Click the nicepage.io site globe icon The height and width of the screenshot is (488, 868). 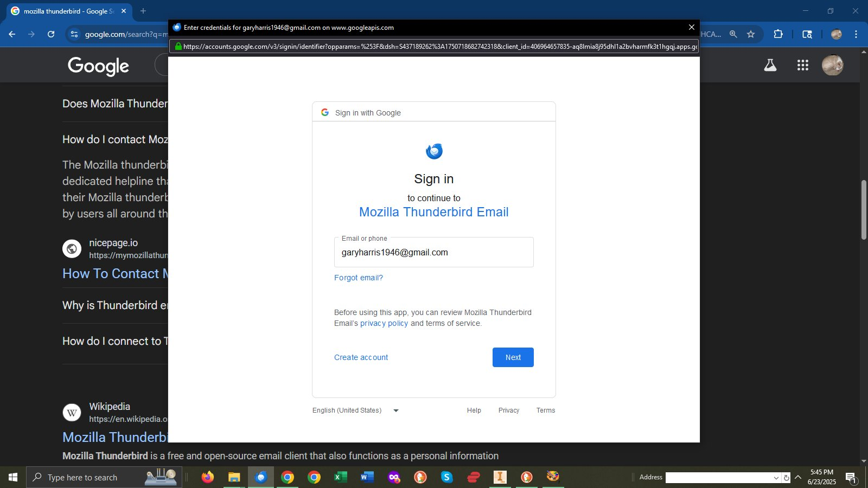(x=72, y=249)
